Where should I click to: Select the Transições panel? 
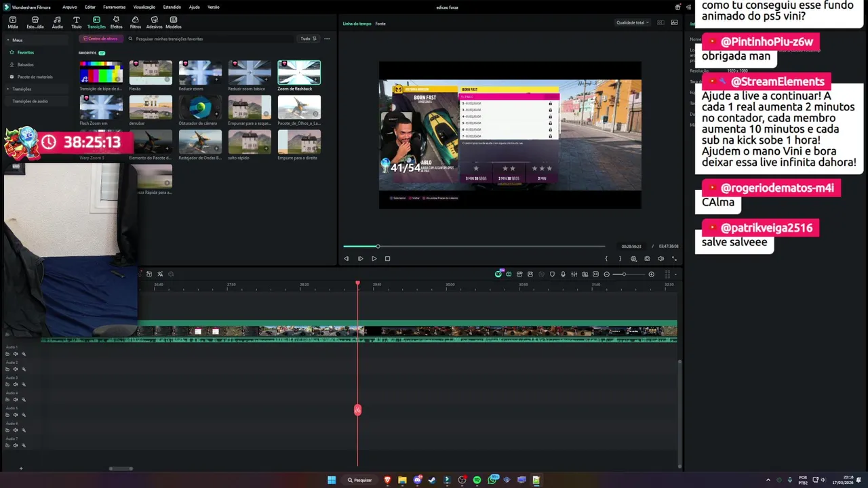(96, 22)
